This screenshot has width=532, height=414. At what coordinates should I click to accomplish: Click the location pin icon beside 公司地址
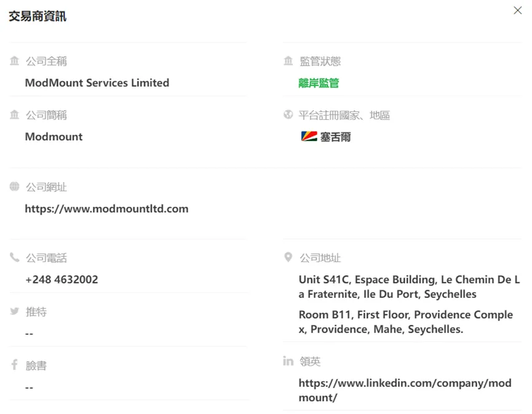click(x=288, y=257)
